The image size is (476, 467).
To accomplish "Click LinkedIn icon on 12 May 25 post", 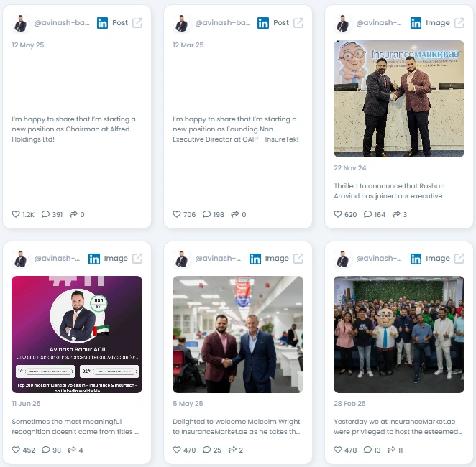I will [x=102, y=23].
